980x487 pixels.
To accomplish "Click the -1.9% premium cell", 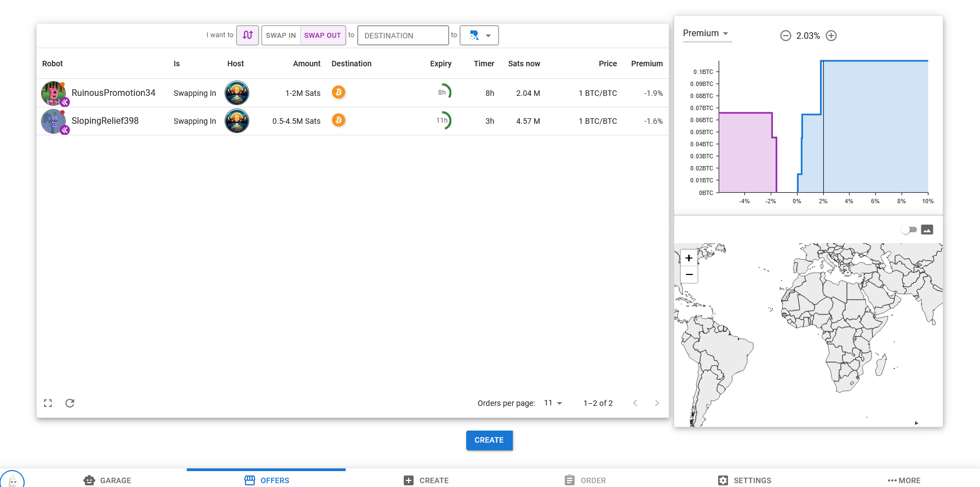I will 654,93.
